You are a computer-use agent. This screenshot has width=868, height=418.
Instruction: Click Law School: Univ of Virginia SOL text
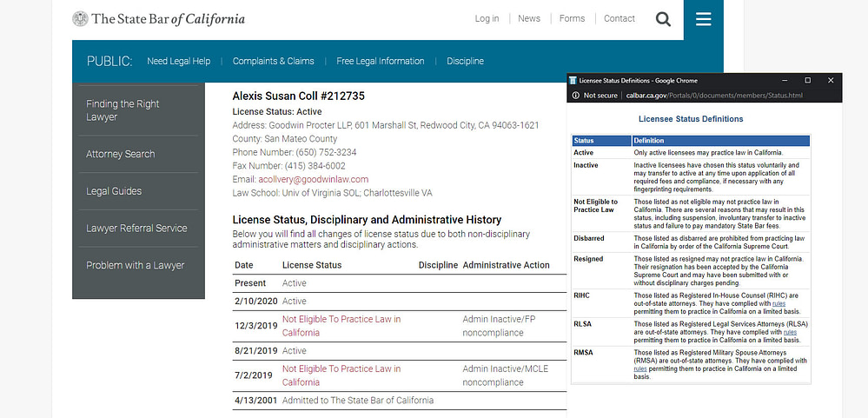tap(332, 193)
